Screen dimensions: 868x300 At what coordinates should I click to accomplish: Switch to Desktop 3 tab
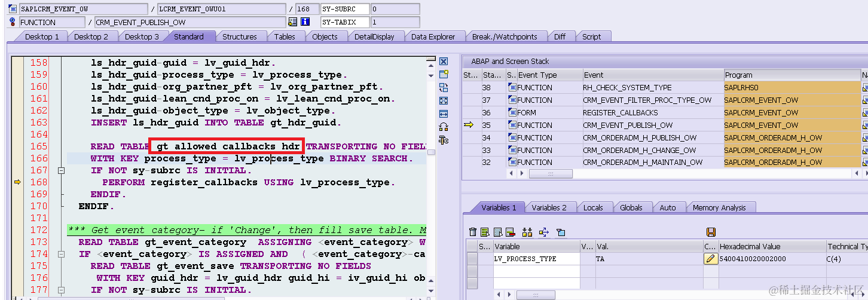142,36
